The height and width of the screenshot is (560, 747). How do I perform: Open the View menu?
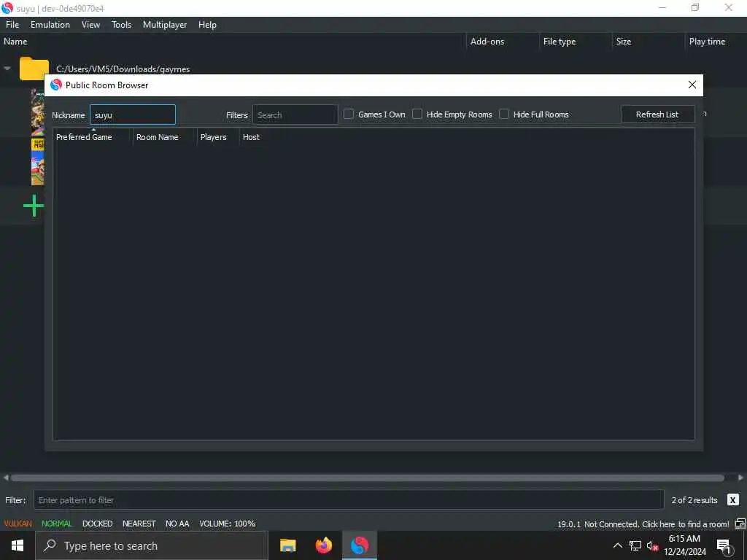90,25
